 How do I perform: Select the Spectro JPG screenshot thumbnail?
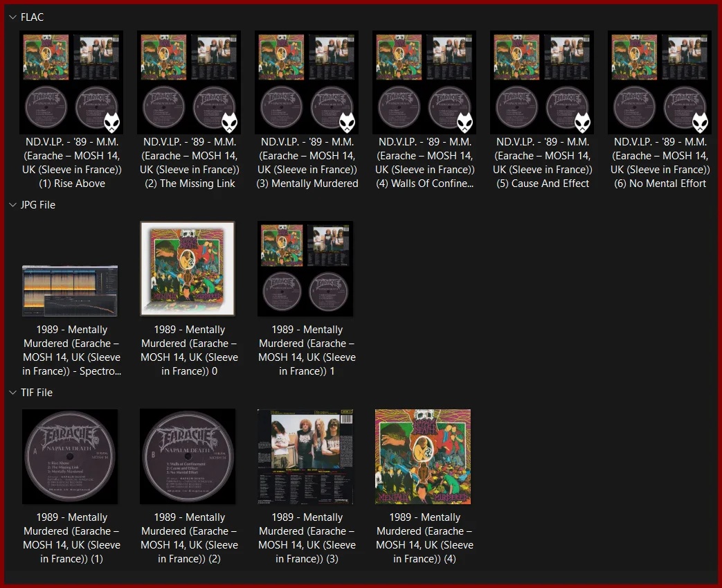pyautogui.click(x=70, y=291)
